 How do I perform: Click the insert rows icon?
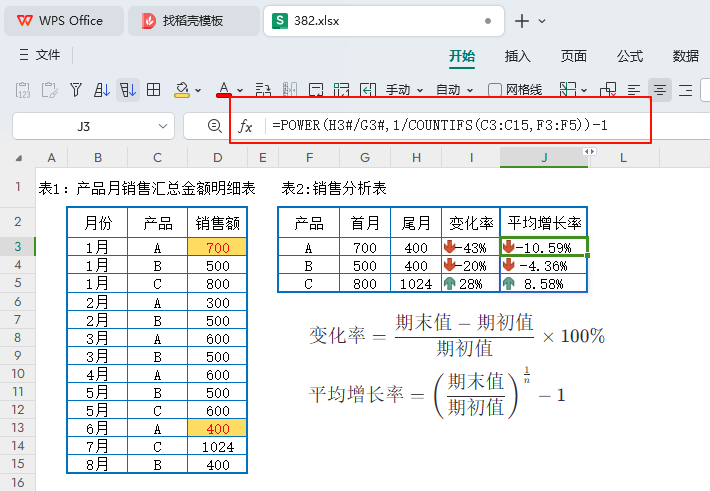263,90
